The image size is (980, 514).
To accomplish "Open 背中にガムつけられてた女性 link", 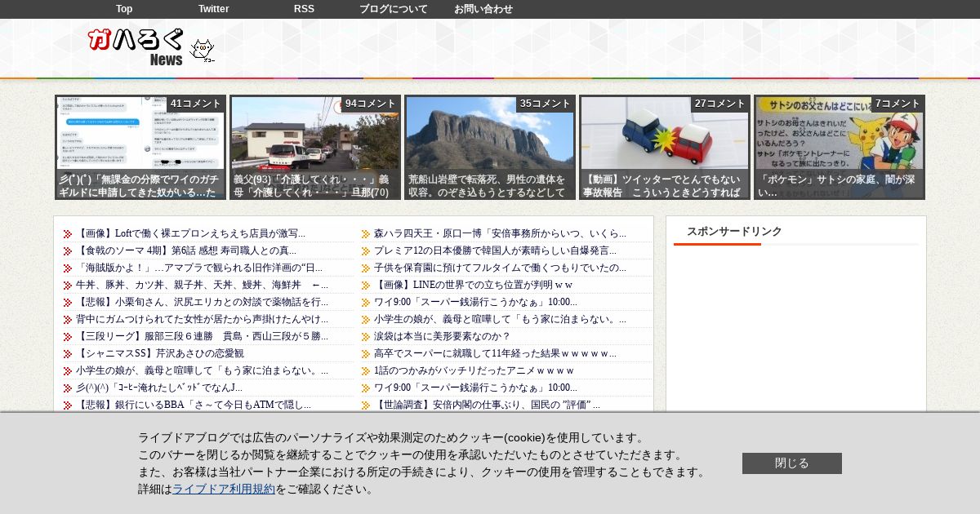I will pos(202,319).
